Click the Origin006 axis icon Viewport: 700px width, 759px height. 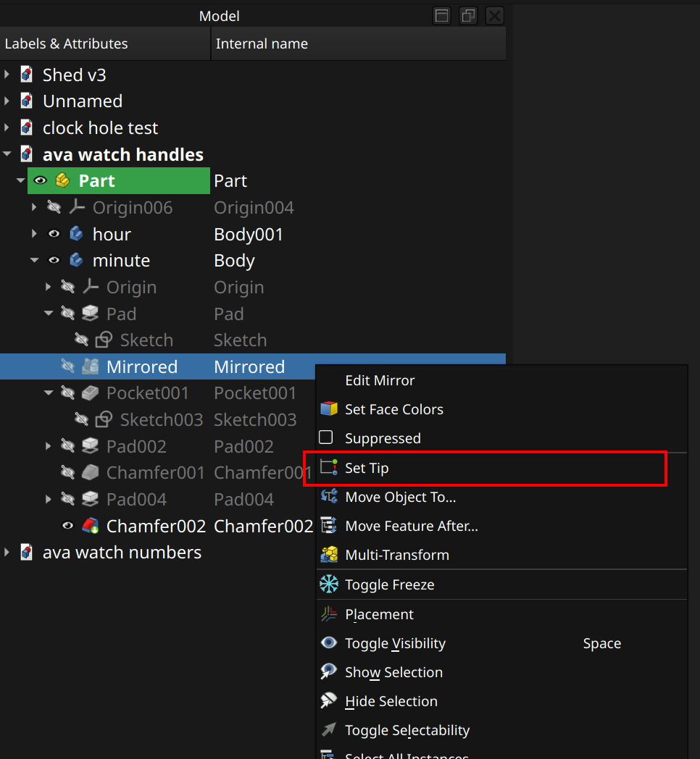tap(77, 207)
